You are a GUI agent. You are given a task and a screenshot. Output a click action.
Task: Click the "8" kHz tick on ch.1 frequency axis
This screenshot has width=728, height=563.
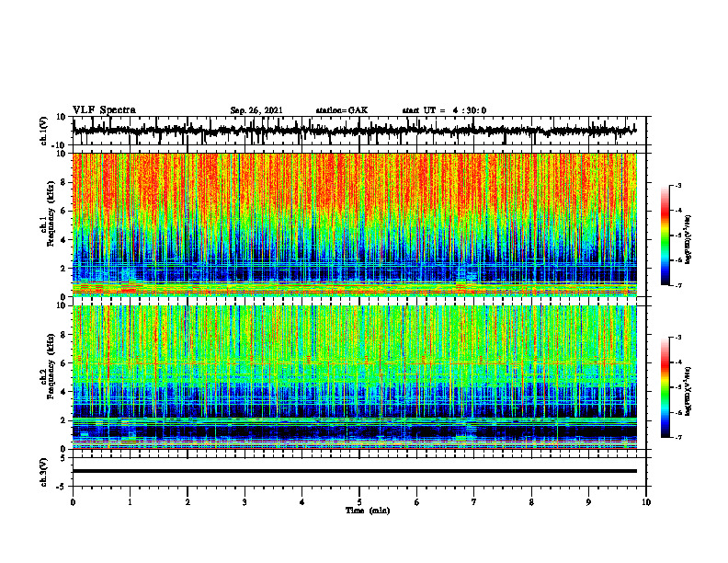pos(64,182)
